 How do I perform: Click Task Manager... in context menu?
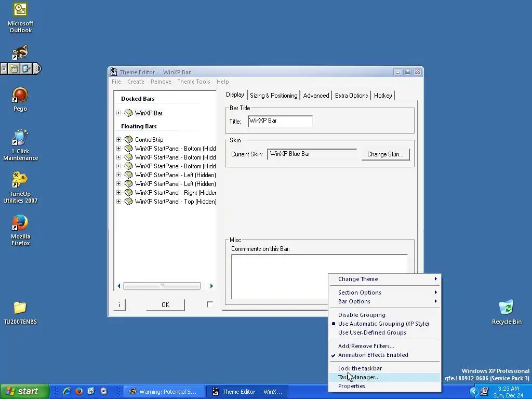tap(385, 377)
